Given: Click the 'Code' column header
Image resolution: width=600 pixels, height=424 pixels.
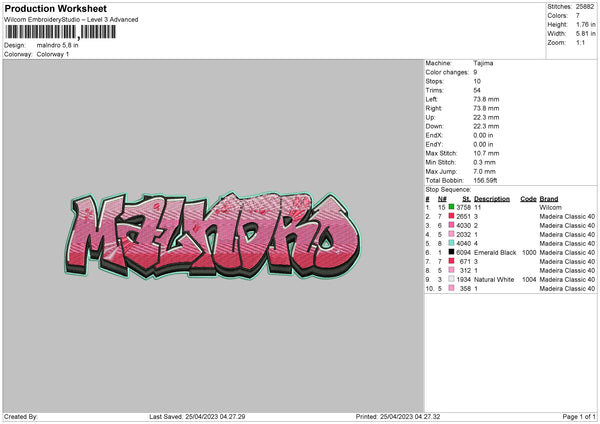Looking at the screenshot, I should coord(528,199).
